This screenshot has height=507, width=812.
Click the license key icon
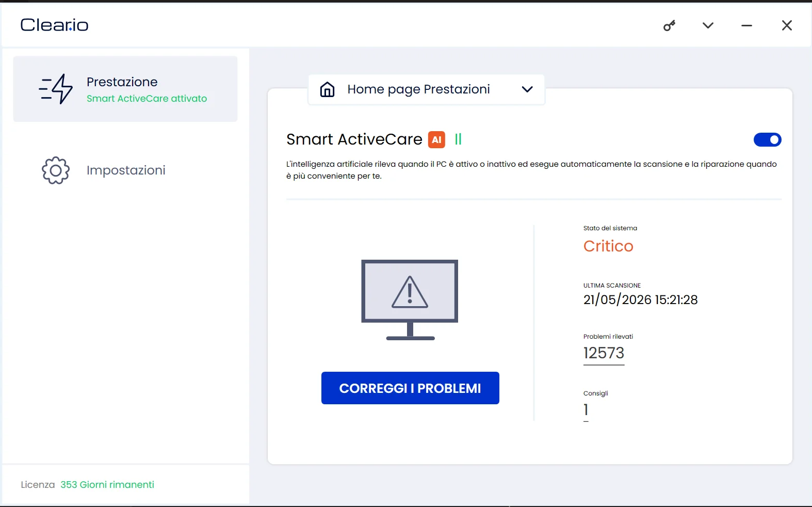[x=669, y=25]
